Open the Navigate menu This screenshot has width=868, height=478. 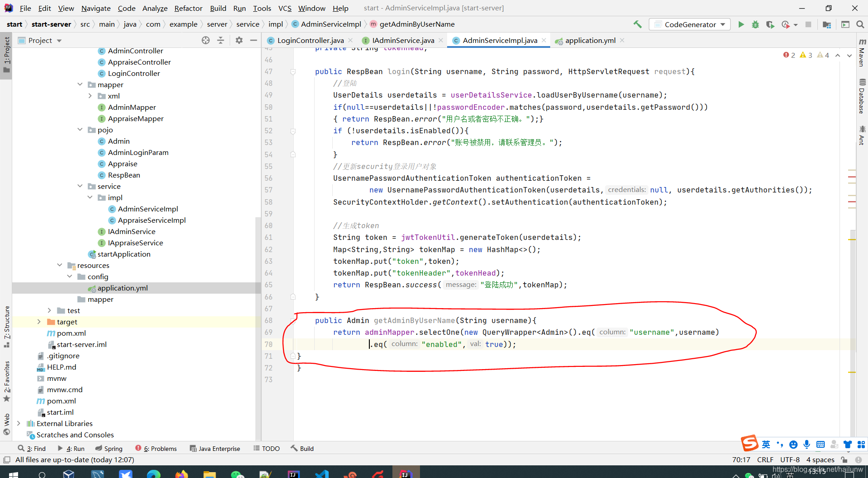[96, 8]
